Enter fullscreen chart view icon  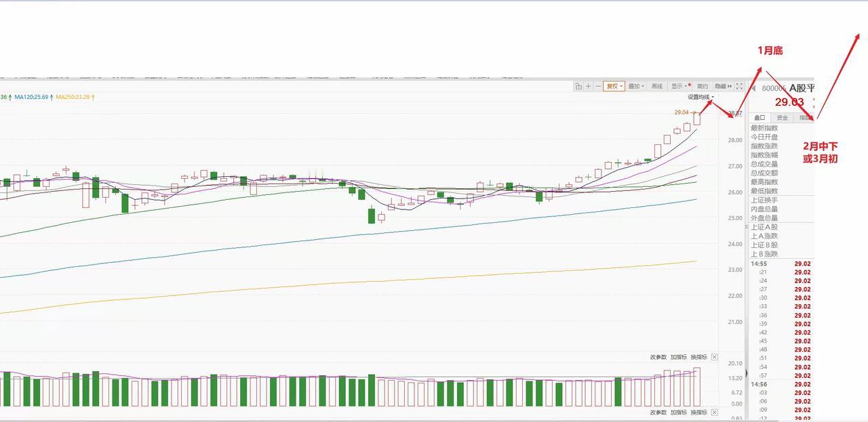(x=739, y=87)
